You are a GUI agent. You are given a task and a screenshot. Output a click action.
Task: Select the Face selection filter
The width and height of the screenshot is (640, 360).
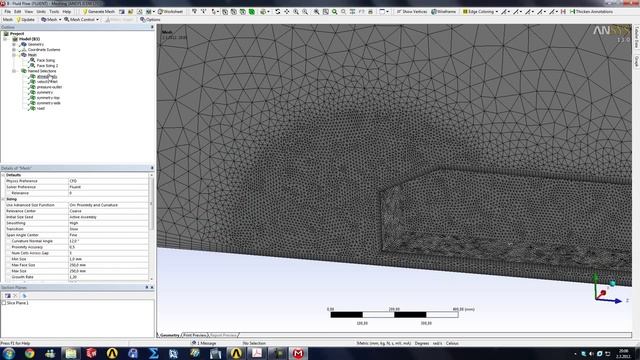[243, 12]
